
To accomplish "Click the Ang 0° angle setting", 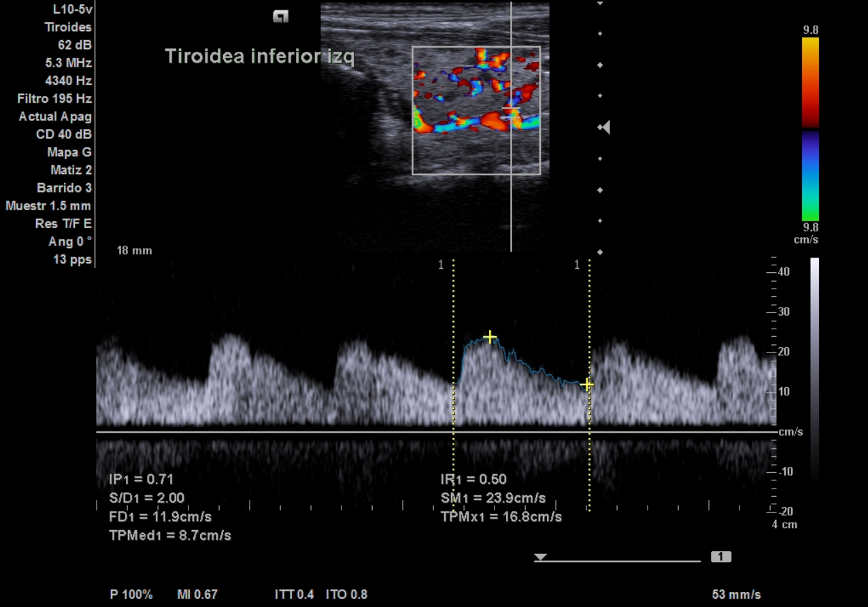I will (69, 241).
